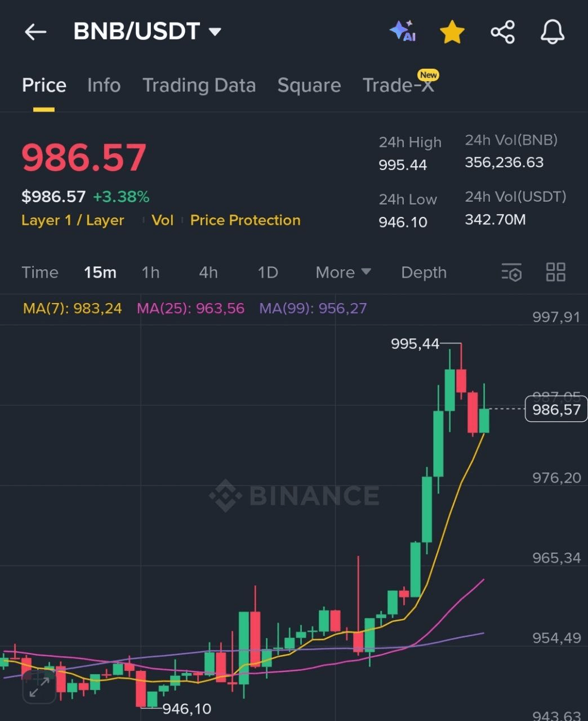Open the Trading Data tab
This screenshot has width=588, height=721.
pyautogui.click(x=199, y=85)
